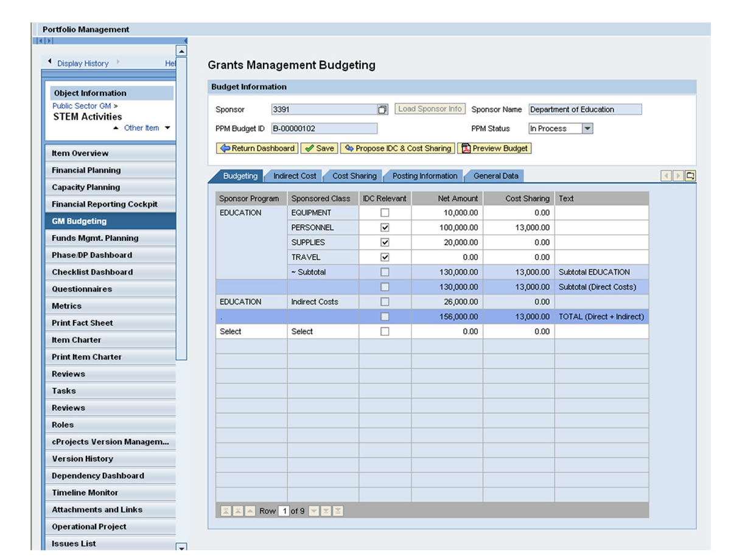Jump to last row in table pager
Viewport: 742px width, 560px height.
tap(338, 511)
